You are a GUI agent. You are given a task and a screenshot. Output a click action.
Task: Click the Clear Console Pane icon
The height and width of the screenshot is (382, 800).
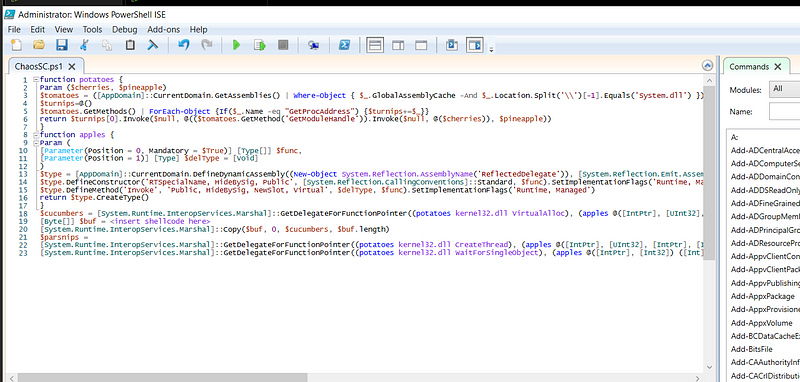click(153, 45)
